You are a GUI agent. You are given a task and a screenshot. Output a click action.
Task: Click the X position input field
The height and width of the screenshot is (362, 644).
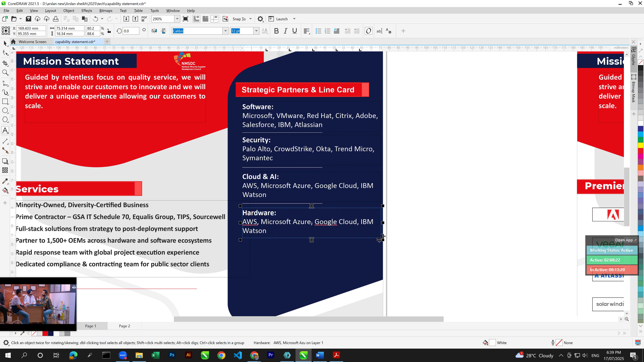pyautogui.click(x=31, y=28)
